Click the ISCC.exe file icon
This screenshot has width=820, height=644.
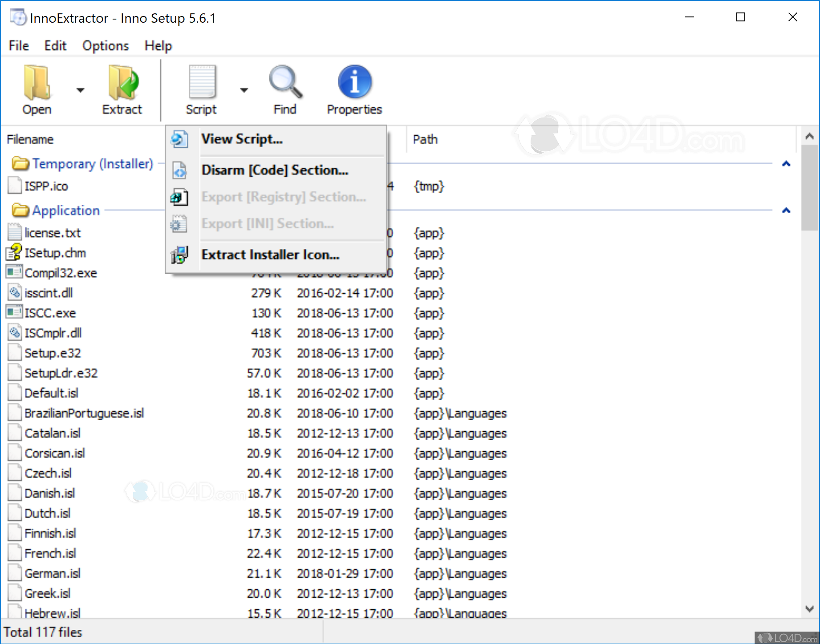point(14,312)
